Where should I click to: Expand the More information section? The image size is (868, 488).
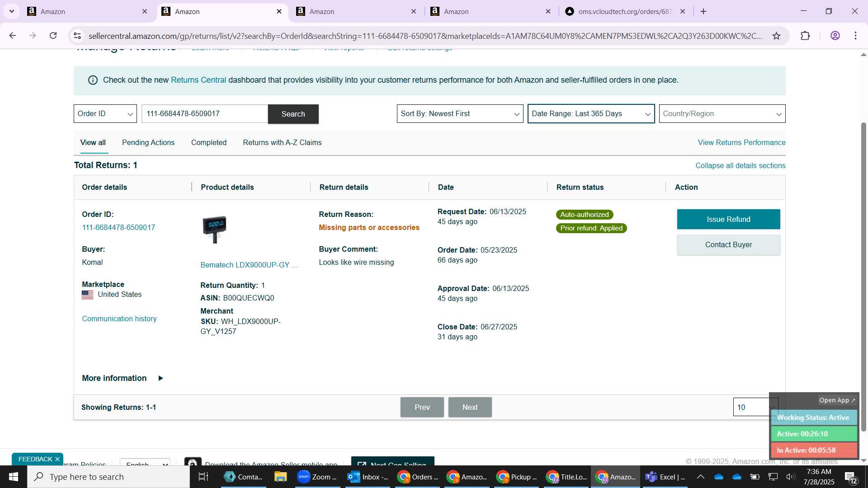(123, 378)
